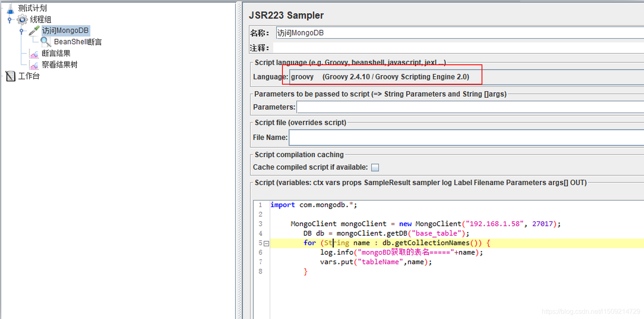The height and width of the screenshot is (319, 644).
Task: Click the 断言结果 listener chart icon
Action: click(x=34, y=53)
